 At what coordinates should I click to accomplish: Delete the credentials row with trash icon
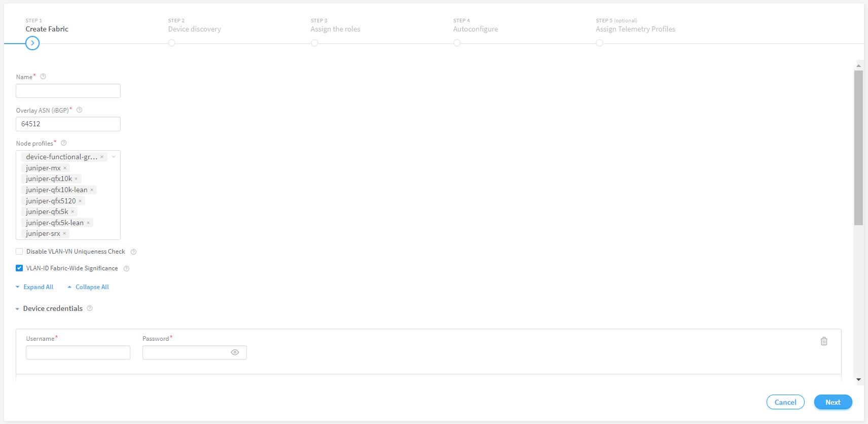pos(824,341)
